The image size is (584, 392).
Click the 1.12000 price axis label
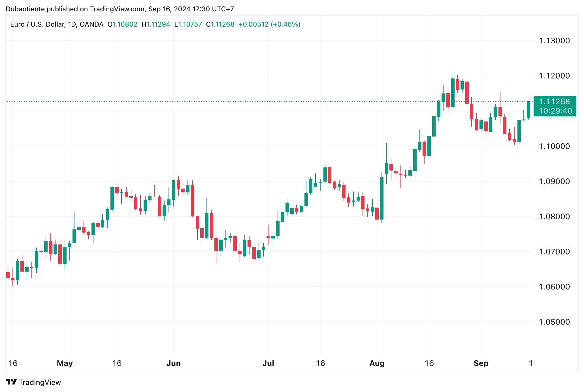click(x=554, y=76)
